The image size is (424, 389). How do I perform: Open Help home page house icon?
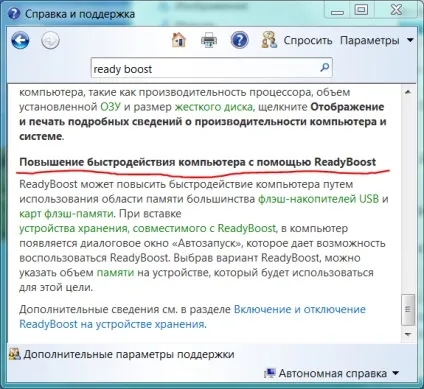(179, 40)
